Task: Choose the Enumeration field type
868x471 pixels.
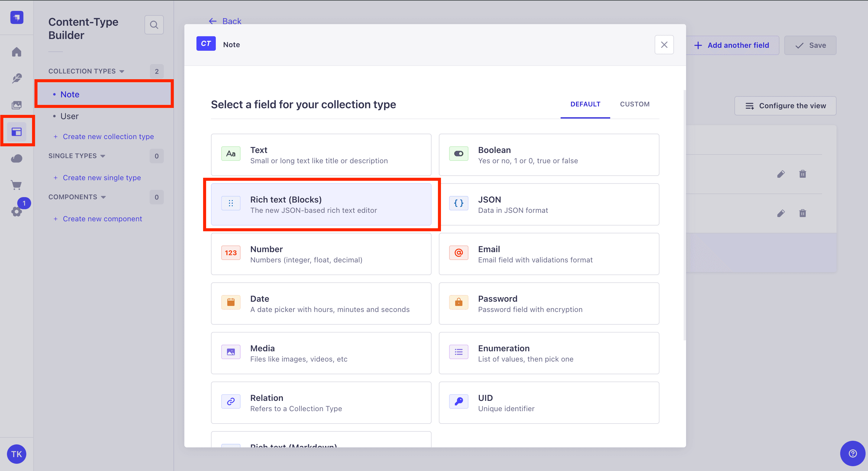Action: (x=549, y=353)
